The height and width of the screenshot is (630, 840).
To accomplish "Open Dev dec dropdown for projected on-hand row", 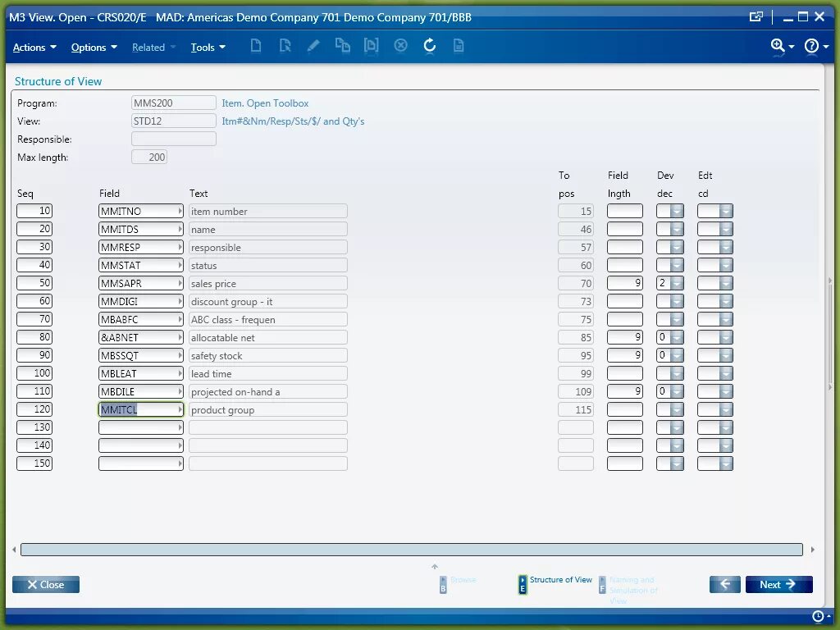I will [677, 391].
